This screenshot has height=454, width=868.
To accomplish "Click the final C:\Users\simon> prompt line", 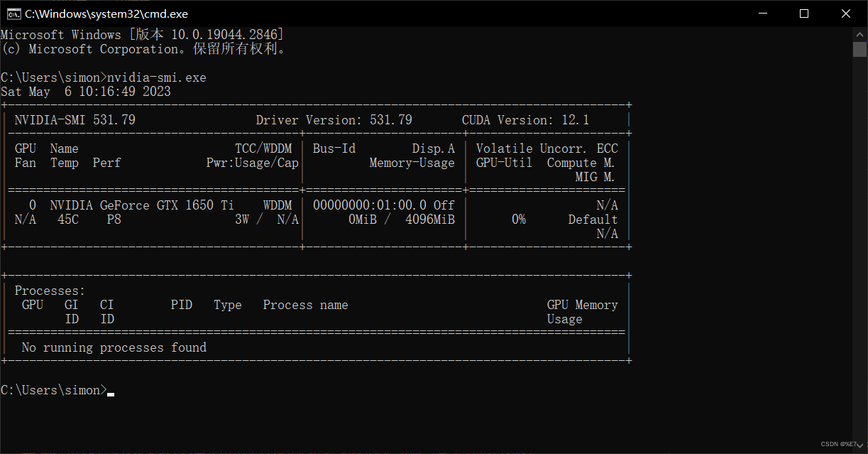I will tap(54, 390).
